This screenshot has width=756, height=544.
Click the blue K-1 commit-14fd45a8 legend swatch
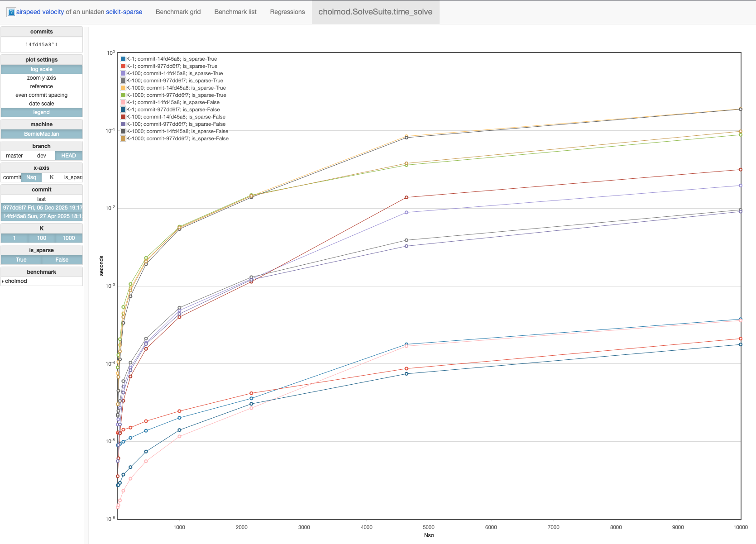tap(123, 59)
